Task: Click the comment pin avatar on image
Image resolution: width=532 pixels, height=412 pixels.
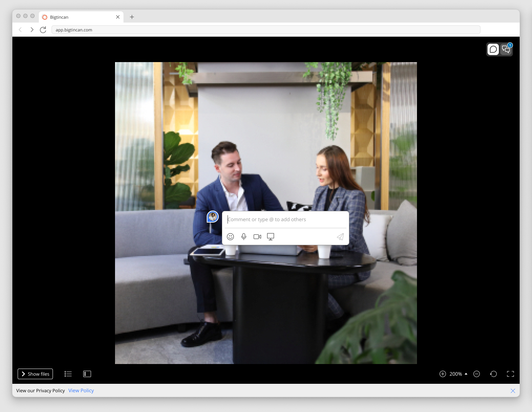Action: pyautogui.click(x=213, y=217)
